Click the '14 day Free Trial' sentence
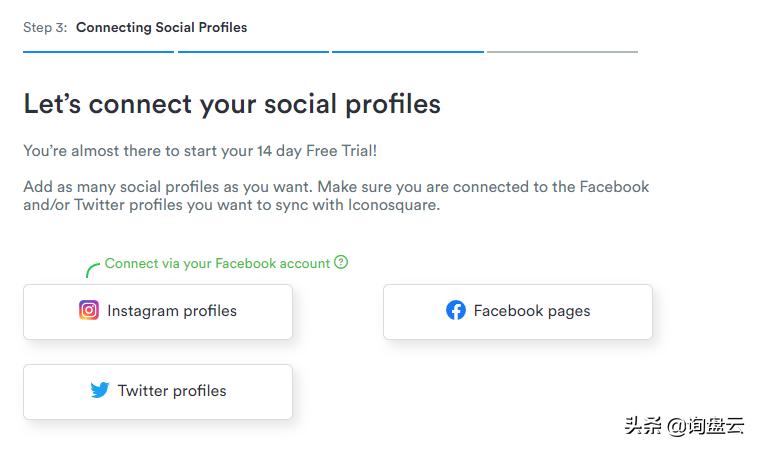 click(x=200, y=151)
